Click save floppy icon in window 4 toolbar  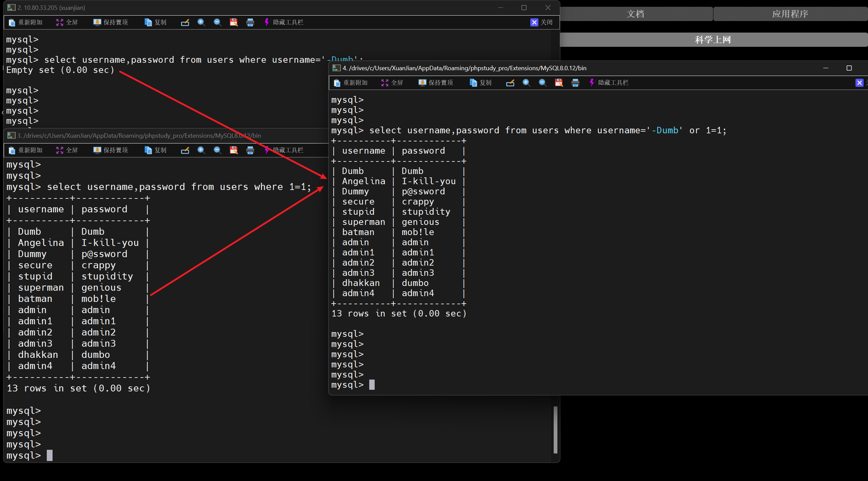559,83
